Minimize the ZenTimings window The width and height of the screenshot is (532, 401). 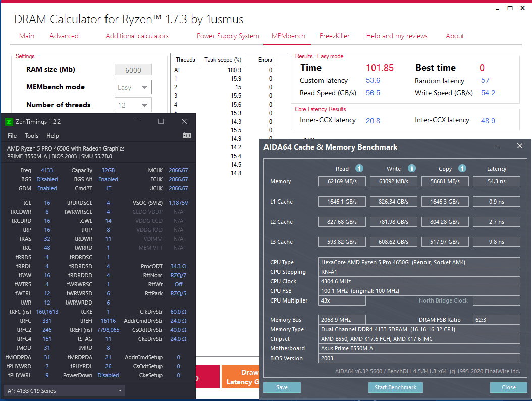pyautogui.click(x=138, y=121)
